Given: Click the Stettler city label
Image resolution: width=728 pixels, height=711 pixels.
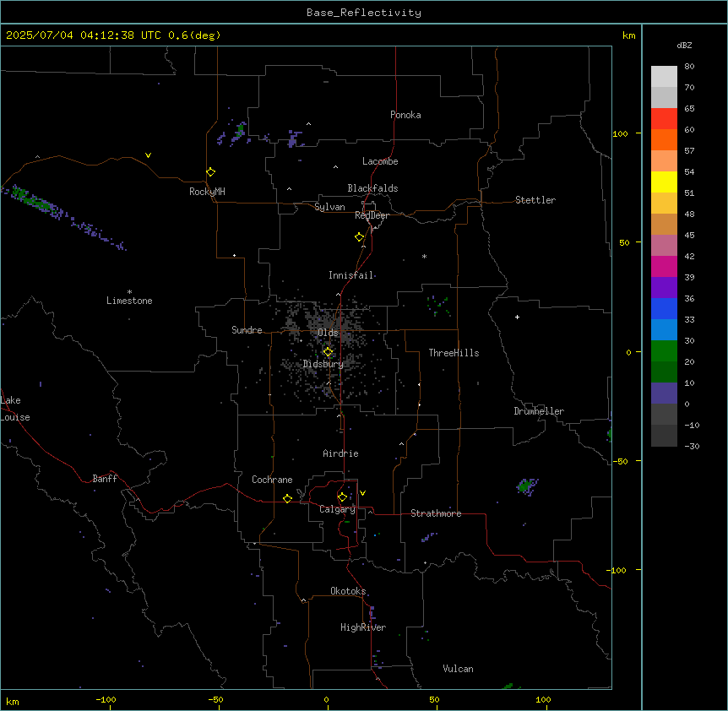Looking at the screenshot, I should [535, 200].
